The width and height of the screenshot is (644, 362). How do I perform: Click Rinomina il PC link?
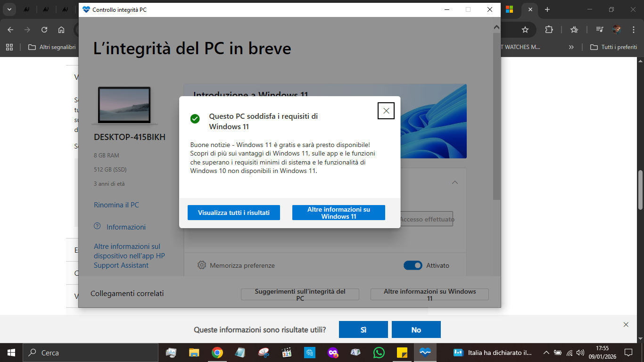click(116, 205)
